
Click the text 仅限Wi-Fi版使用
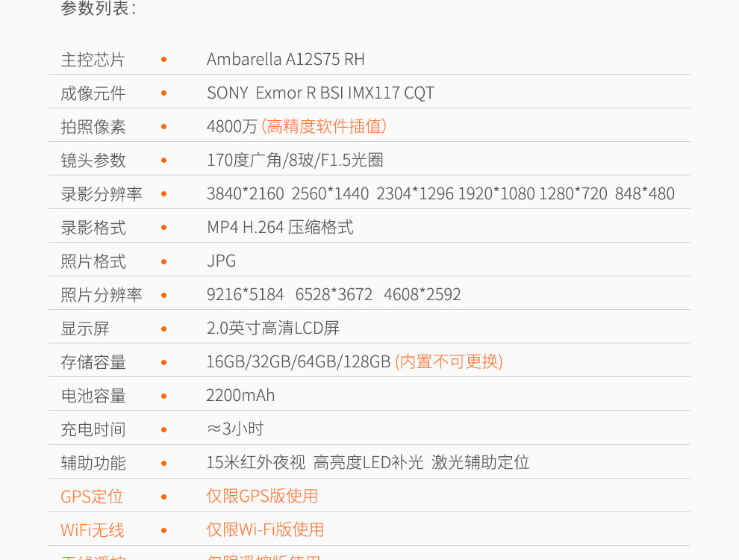(x=265, y=529)
